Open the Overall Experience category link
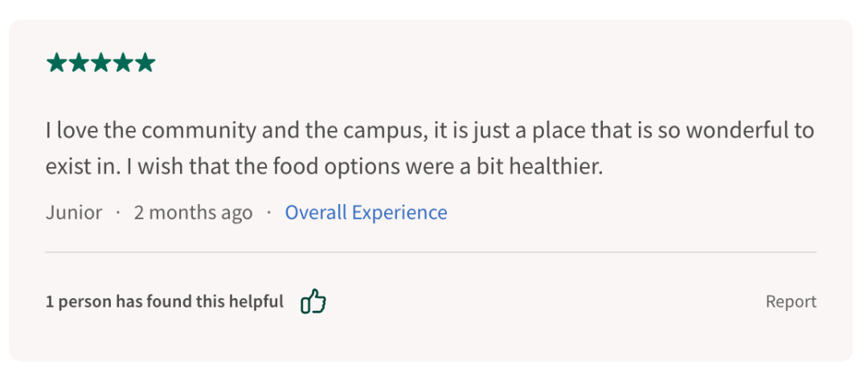Viewport: 868px width, 384px height. [x=366, y=212]
